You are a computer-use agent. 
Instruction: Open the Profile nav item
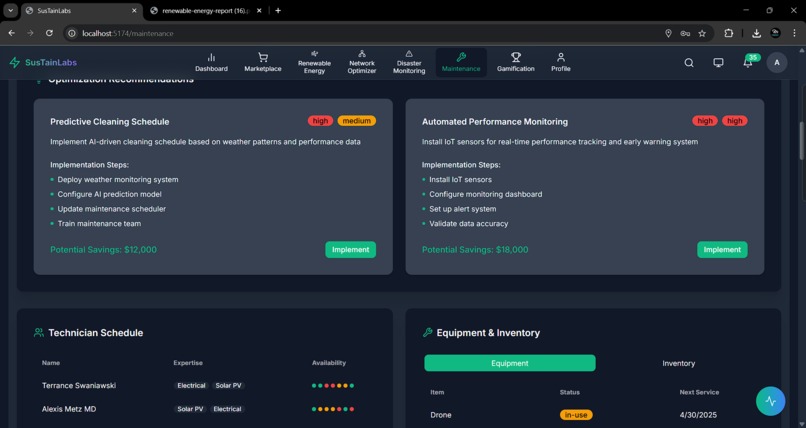[561, 62]
